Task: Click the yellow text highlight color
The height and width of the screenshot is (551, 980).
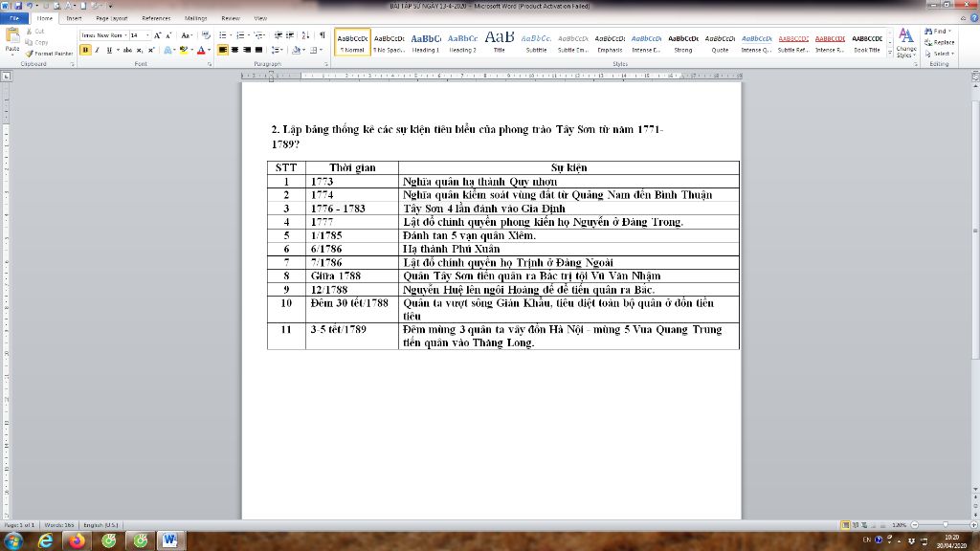Action: pos(183,50)
